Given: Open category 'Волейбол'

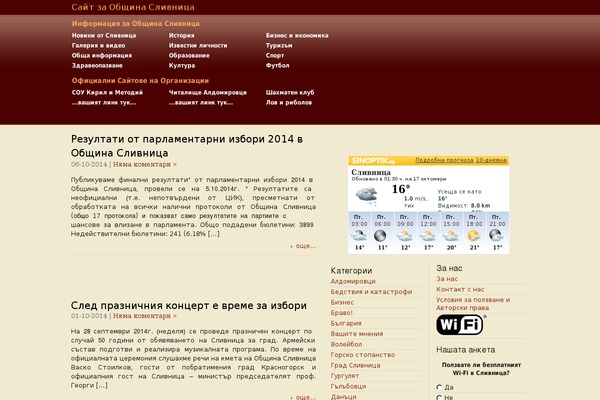Looking at the screenshot, I should [x=346, y=344].
